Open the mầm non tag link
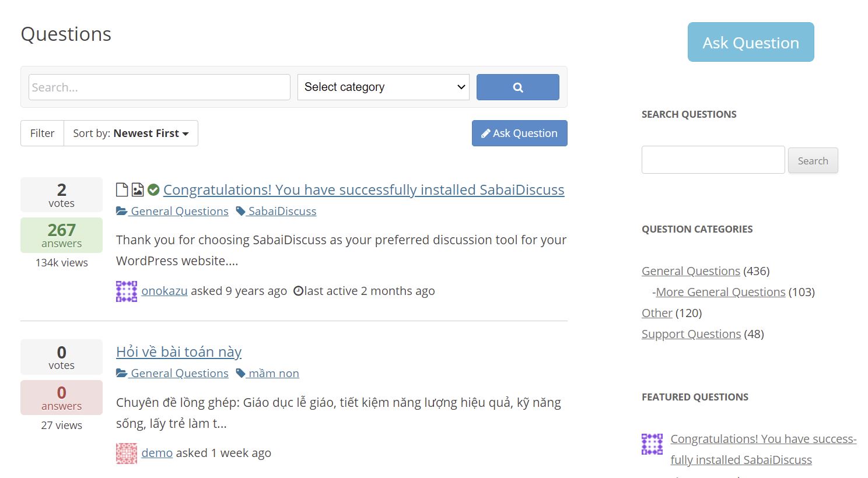Image resolution: width=868 pixels, height=478 pixels. click(x=267, y=373)
